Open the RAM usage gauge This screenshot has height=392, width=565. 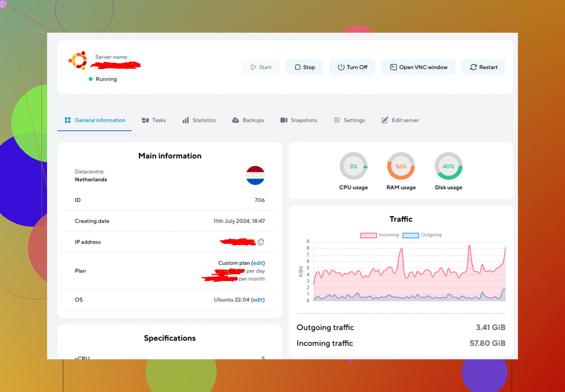pyautogui.click(x=401, y=166)
